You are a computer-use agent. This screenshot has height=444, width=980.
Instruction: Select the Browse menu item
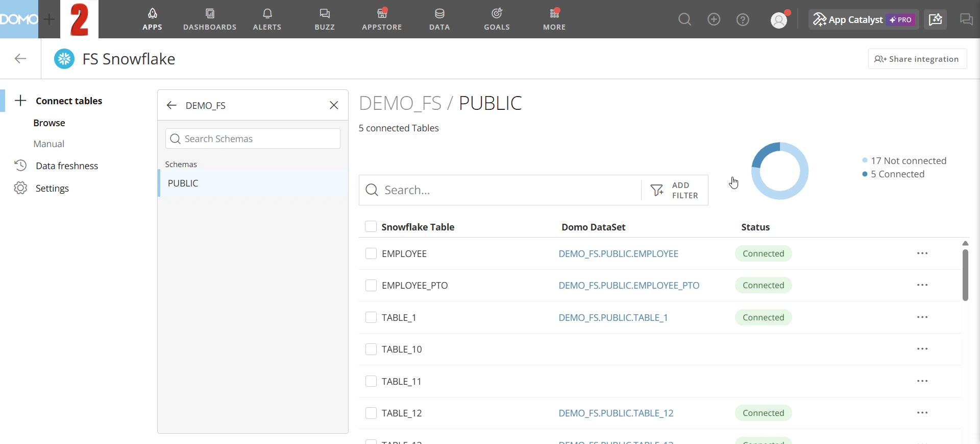(x=50, y=123)
